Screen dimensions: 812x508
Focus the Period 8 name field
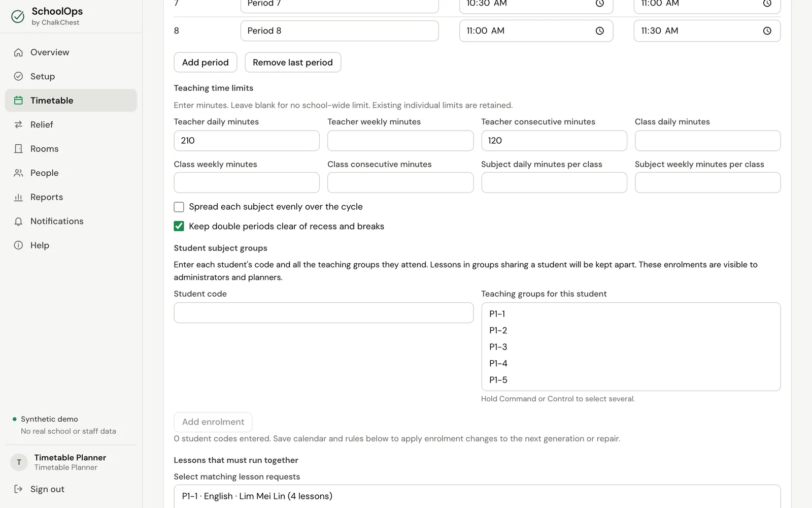(x=340, y=31)
